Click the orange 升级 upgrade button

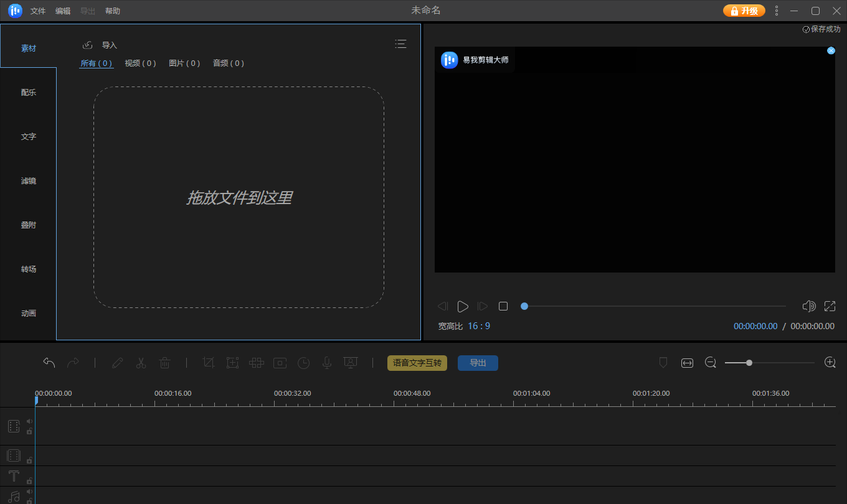[744, 11]
